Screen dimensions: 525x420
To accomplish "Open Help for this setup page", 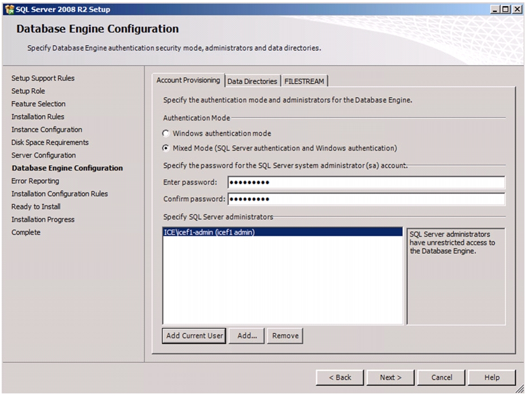I will [492, 378].
